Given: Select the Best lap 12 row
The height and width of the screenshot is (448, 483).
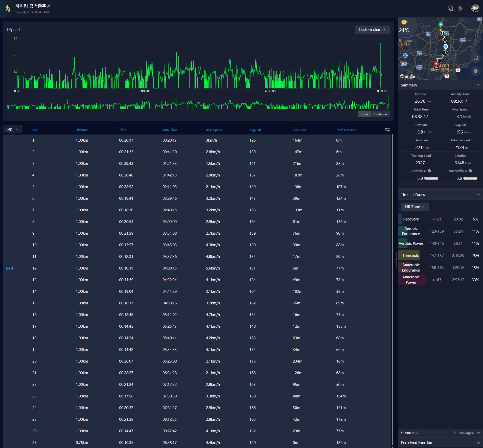Looking at the screenshot, I should pyautogui.click(x=197, y=268).
